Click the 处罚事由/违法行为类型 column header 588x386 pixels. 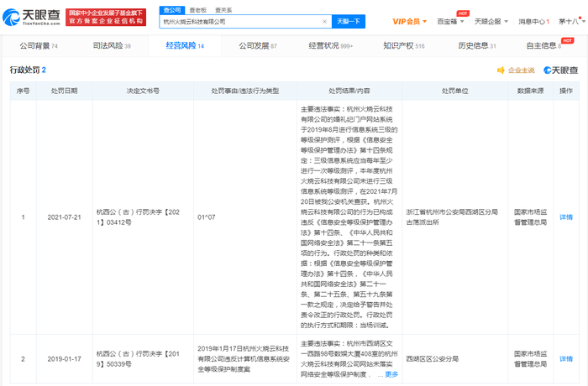[245, 91]
